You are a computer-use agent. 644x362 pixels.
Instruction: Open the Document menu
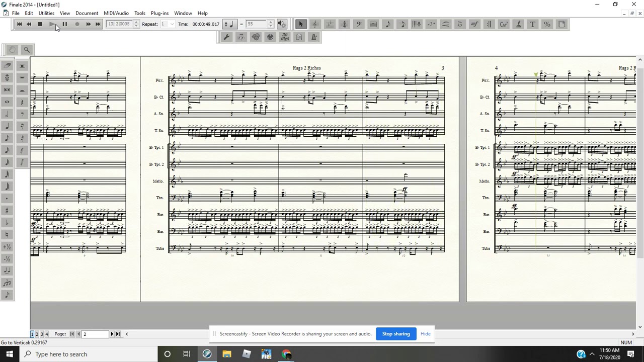pyautogui.click(x=87, y=13)
